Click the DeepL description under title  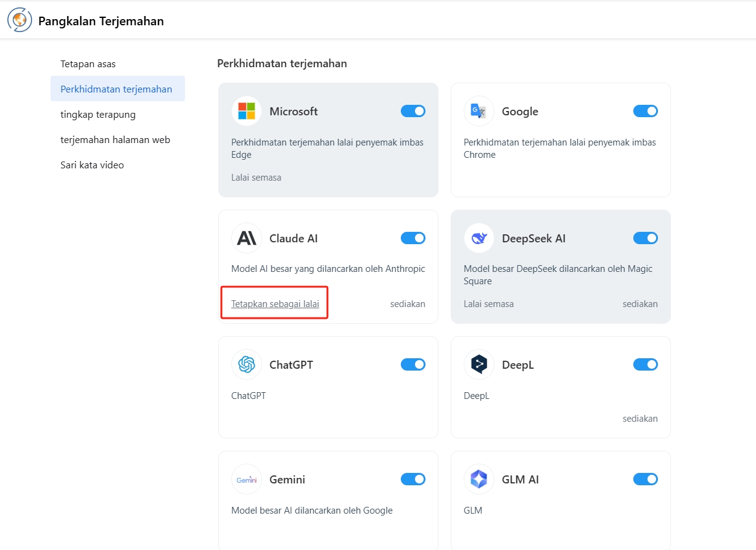point(477,396)
